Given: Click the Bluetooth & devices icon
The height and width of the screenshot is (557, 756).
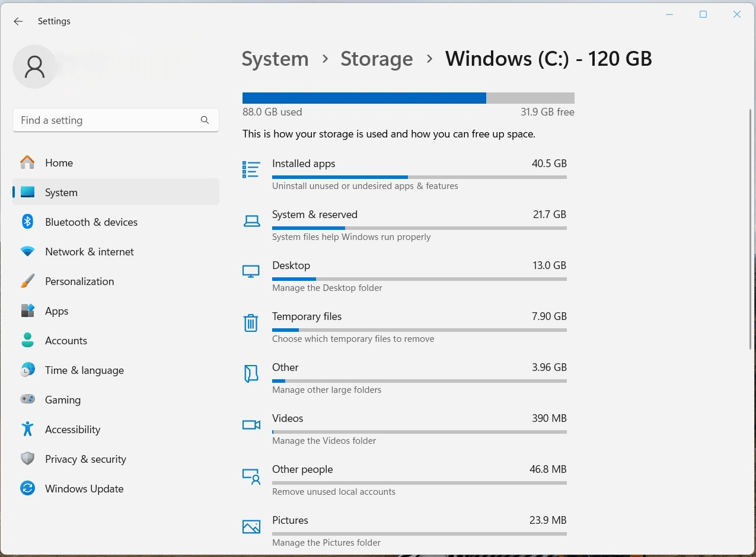Looking at the screenshot, I should 27,222.
